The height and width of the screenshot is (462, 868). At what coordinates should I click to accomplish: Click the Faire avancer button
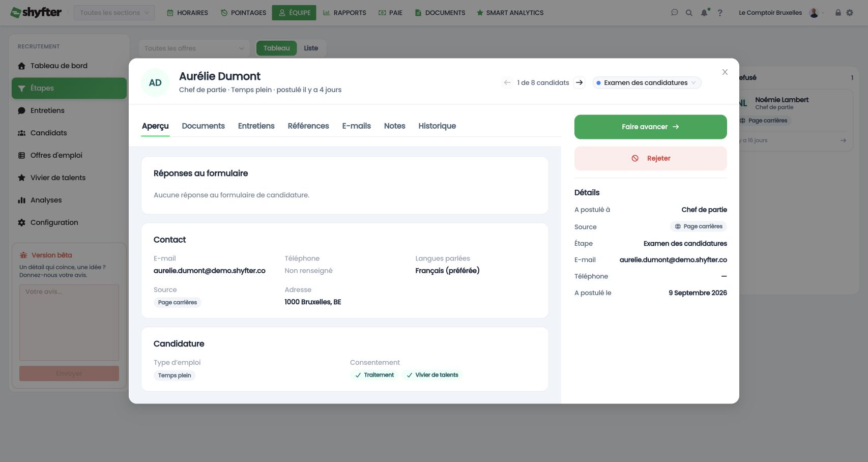pyautogui.click(x=650, y=127)
